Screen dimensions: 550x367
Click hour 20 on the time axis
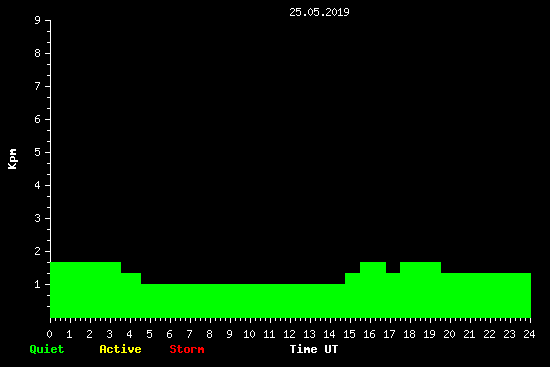449,334
